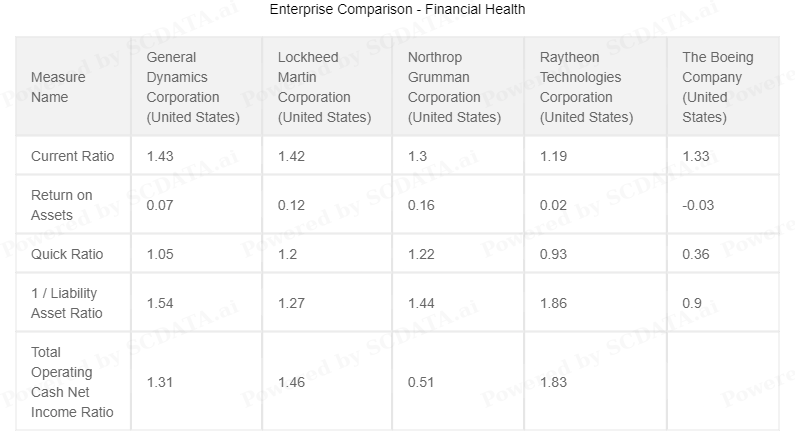Image resolution: width=795 pixels, height=431 pixels.
Task: Click the Enterprise Comparison - Financial Health title
Action: (x=398, y=9)
